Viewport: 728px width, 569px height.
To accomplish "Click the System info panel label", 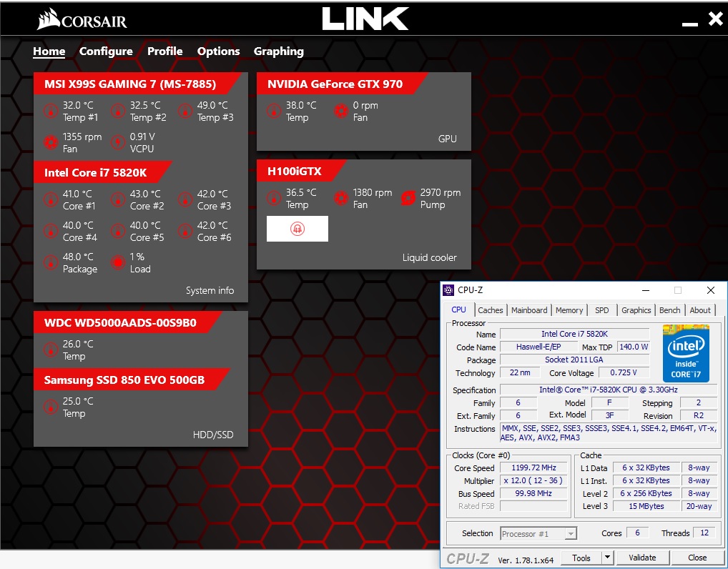I will pos(210,290).
